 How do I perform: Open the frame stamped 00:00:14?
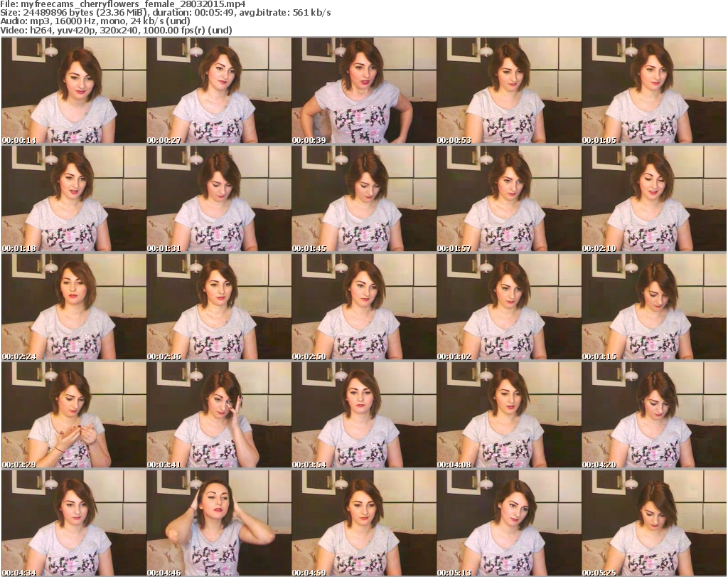pyautogui.click(x=74, y=90)
